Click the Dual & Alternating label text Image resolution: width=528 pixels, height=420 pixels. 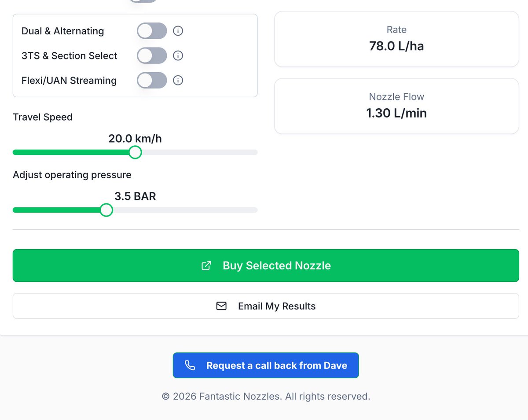tap(63, 31)
